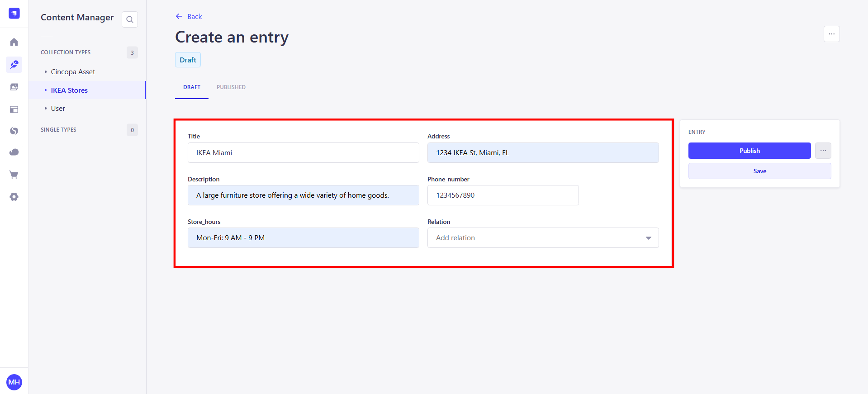Focus the Phone_number input field
The height and width of the screenshot is (394, 868).
click(503, 195)
